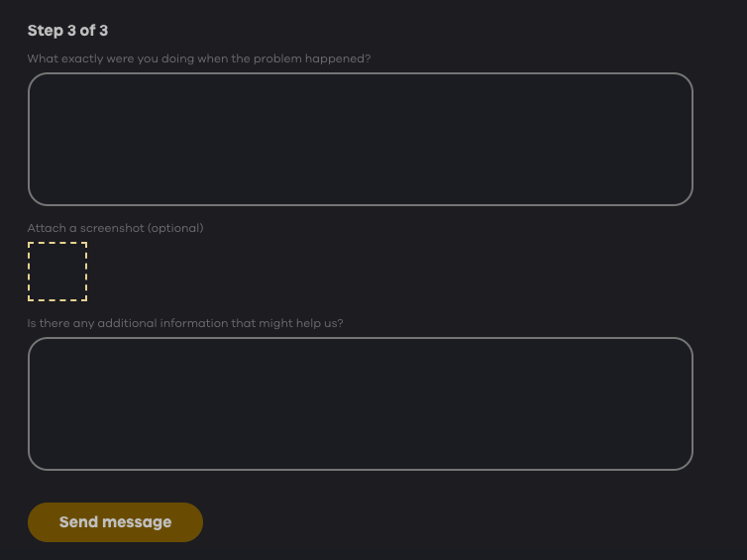
Task: Focus the 'What exactly were you doing' text area
Action: (360, 139)
